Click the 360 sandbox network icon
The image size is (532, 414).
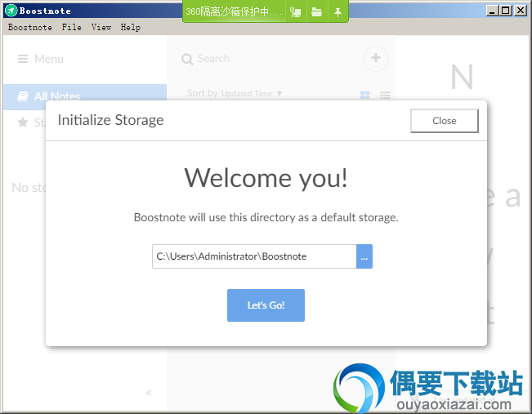[x=296, y=12]
